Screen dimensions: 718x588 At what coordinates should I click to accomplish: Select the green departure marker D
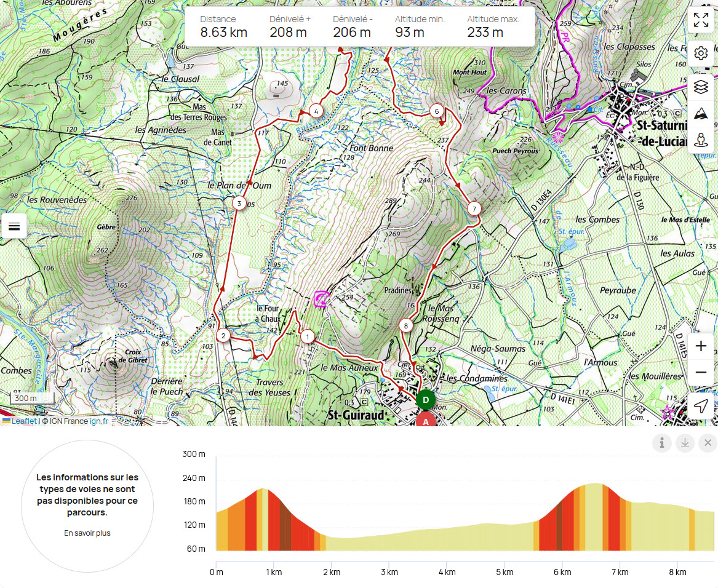tap(425, 400)
